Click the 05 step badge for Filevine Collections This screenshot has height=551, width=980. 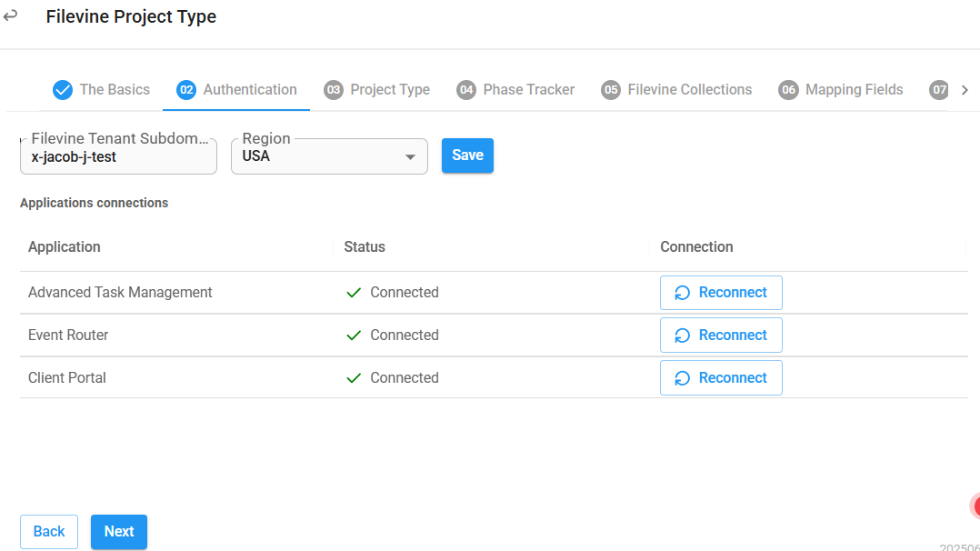(x=611, y=90)
